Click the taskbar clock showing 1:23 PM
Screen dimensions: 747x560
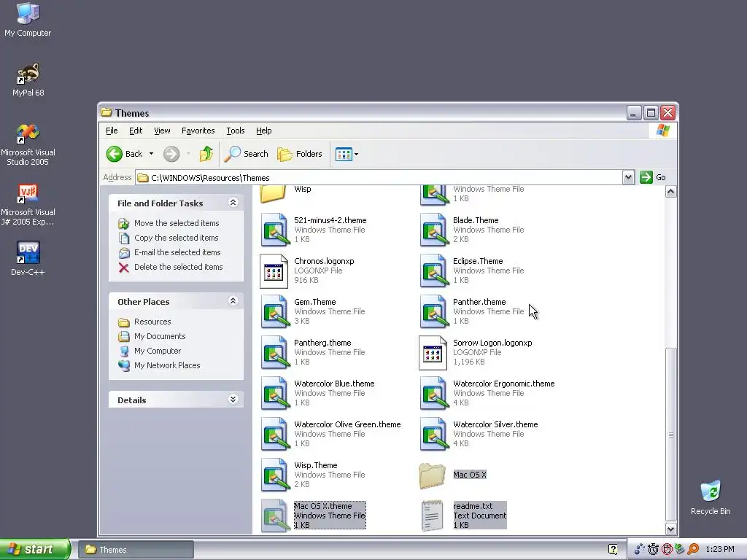[x=720, y=550]
